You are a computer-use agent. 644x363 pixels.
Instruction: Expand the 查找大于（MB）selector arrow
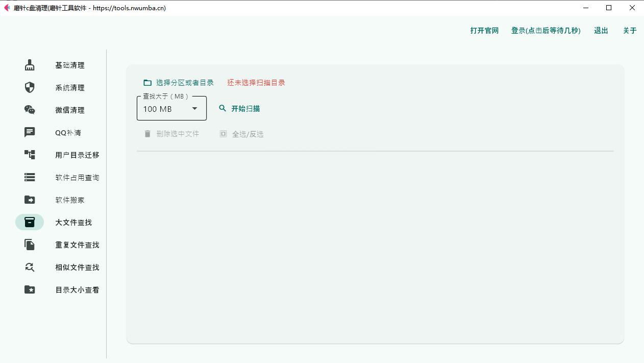(194, 108)
